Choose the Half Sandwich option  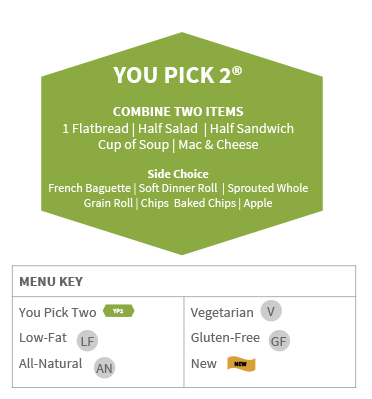tap(252, 129)
